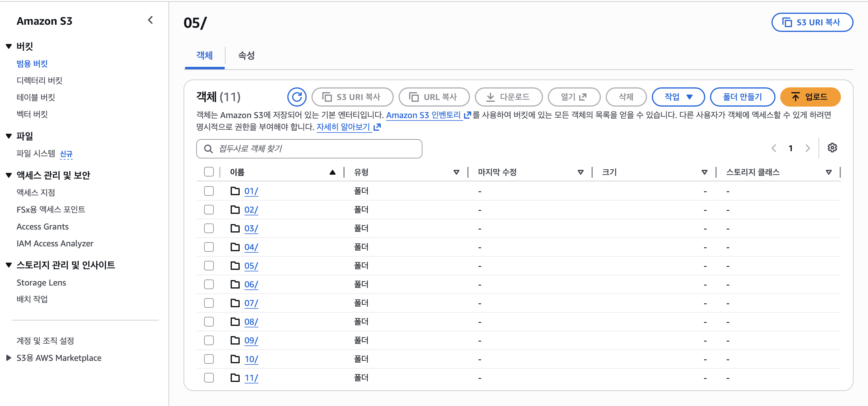Collapse the 버킷 navigation section
Image resolution: width=868 pixels, height=406 pixels.
9,46
